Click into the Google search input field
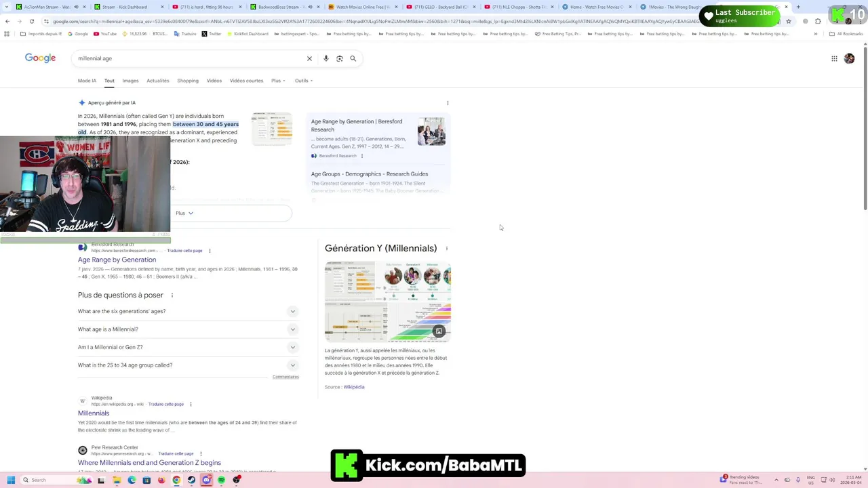 tap(190, 58)
